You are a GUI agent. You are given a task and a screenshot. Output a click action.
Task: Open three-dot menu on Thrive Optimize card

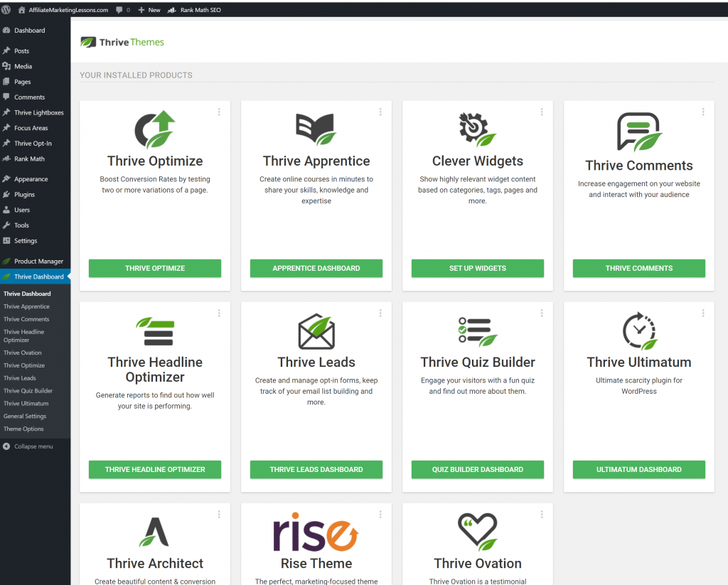(219, 112)
